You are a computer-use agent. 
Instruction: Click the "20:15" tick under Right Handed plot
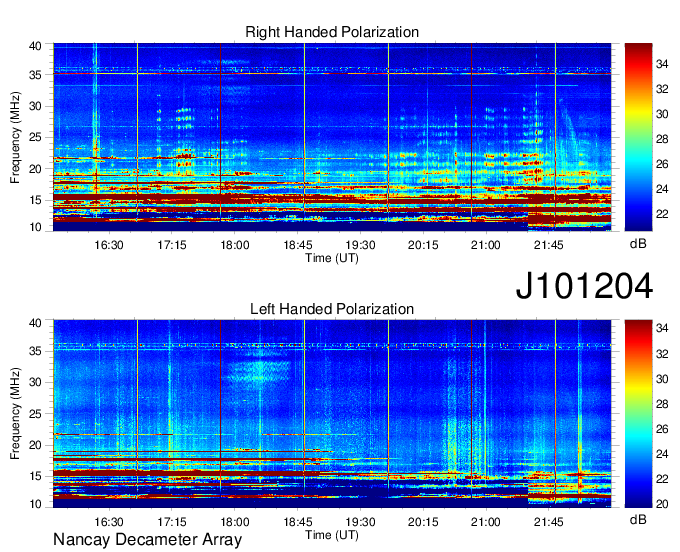[423, 245]
